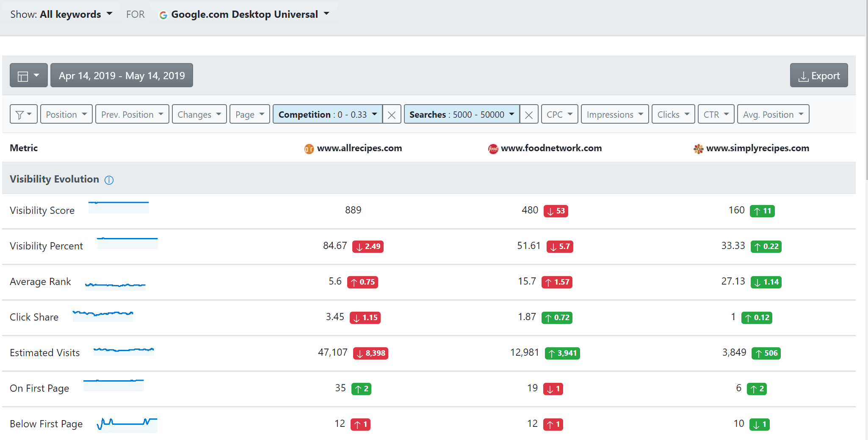Open the Competition: 0 - 0.33 filter
Viewport: 868px width, 440px height.
328,114
